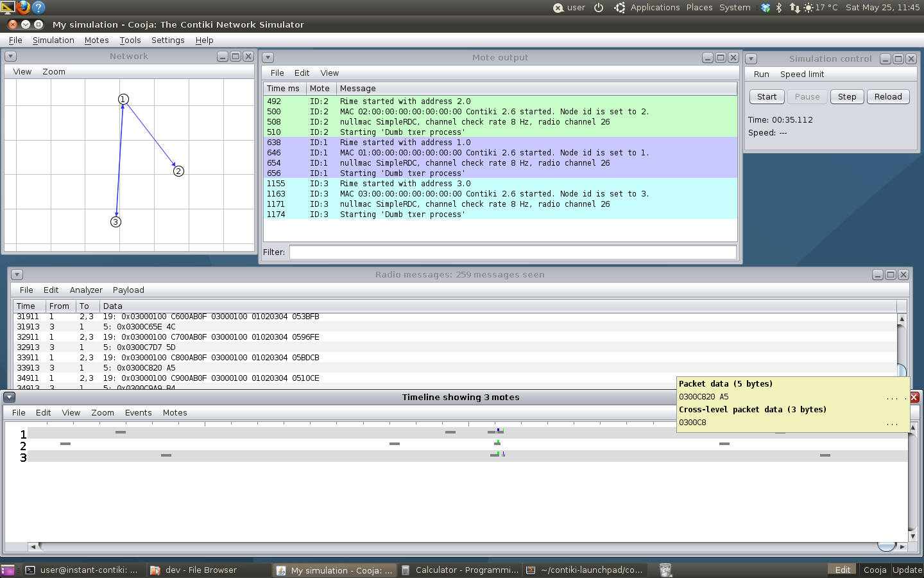Click the user name in top panel

point(576,8)
